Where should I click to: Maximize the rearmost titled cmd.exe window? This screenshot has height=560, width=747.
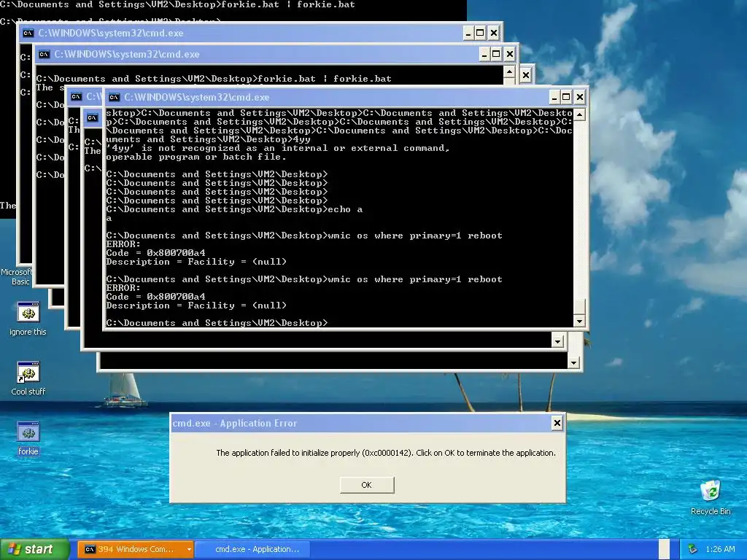480,33
